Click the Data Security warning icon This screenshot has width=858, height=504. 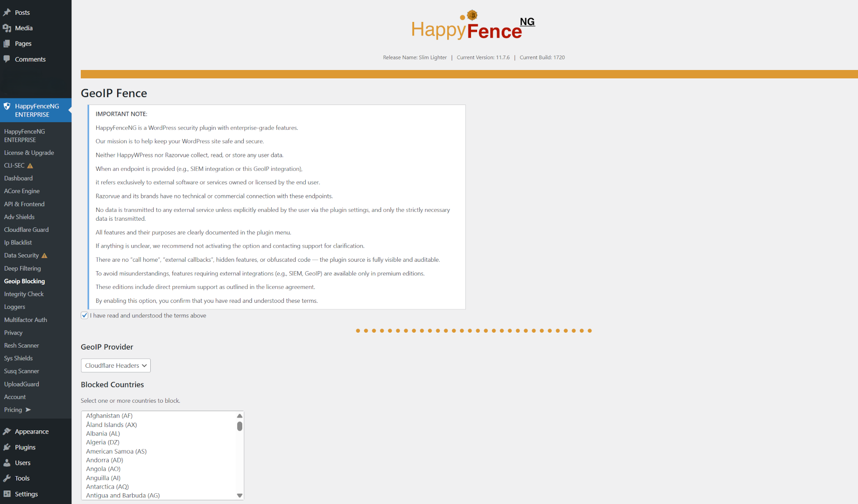click(44, 256)
